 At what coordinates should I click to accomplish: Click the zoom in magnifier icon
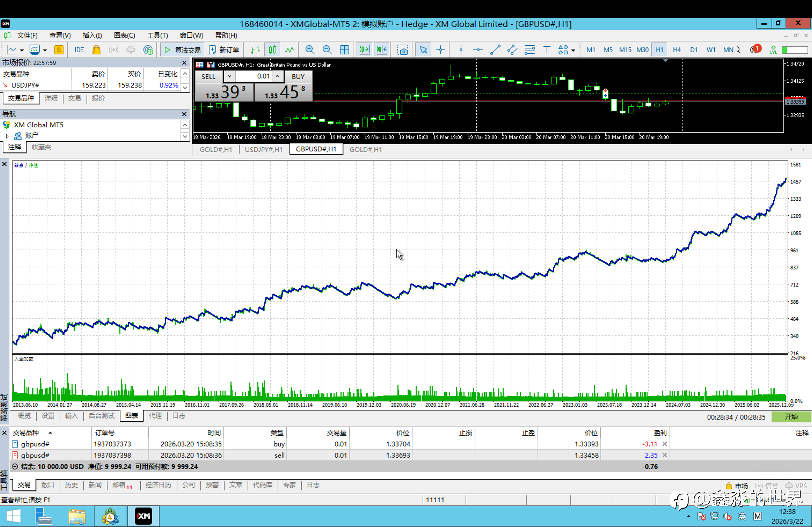309,50
